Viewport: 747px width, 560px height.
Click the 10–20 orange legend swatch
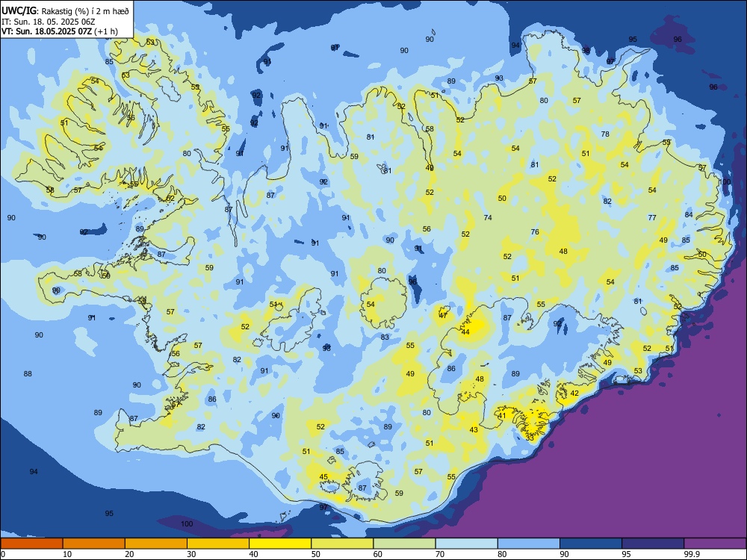[94, 544]
